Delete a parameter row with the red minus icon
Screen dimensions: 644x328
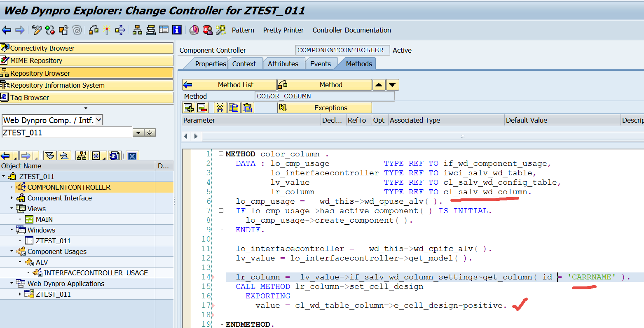[202, 108]
